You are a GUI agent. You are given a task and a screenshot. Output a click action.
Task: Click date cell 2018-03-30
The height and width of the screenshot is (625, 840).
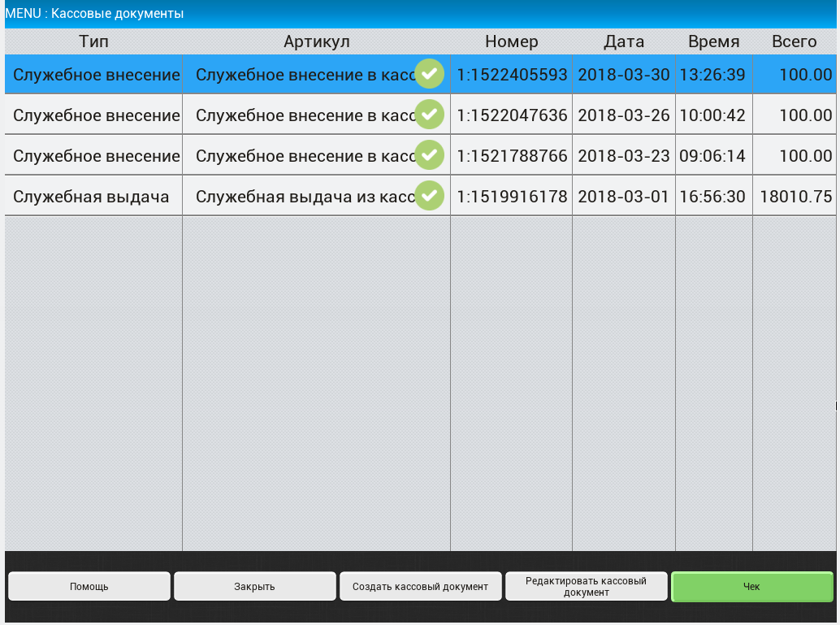(x=624, y=75)
